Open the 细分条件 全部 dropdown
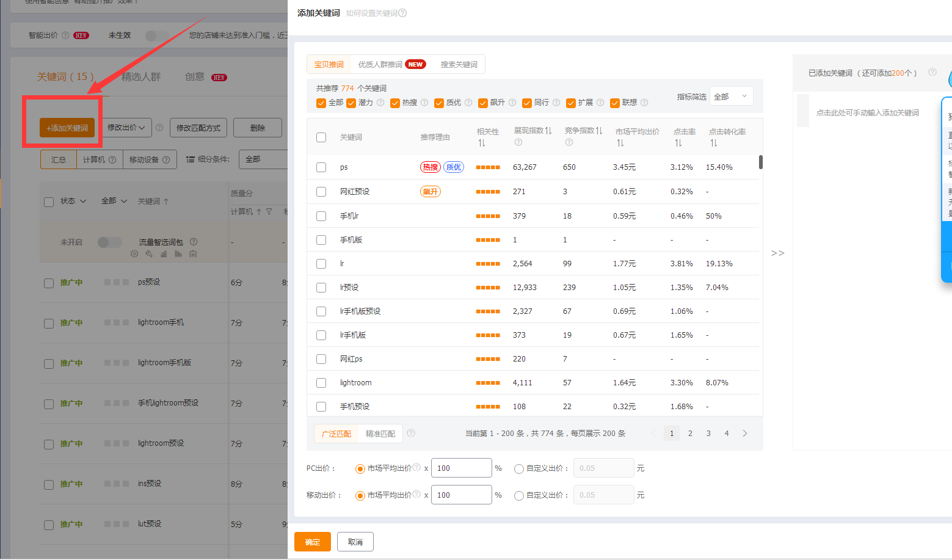This screenshot has height=560, width=952. pos(264,159)
